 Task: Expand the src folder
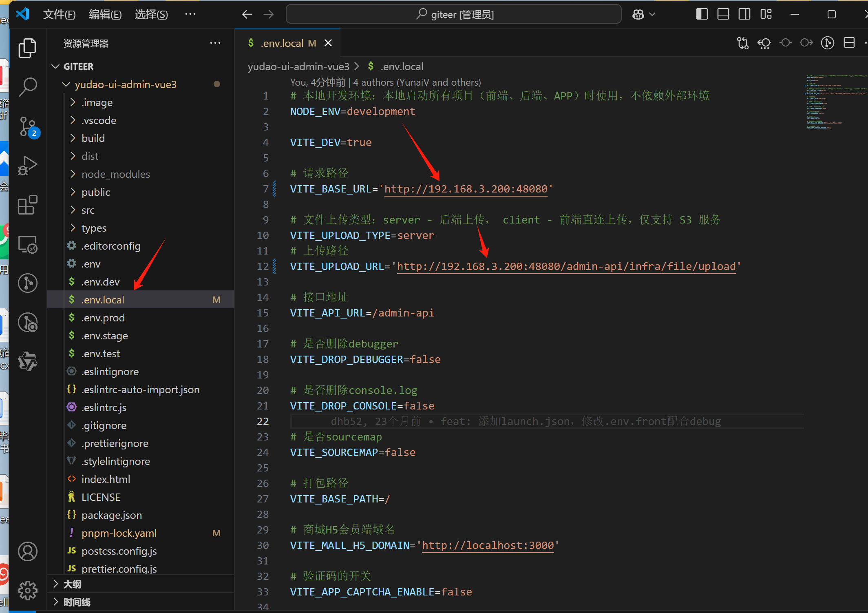88,210
